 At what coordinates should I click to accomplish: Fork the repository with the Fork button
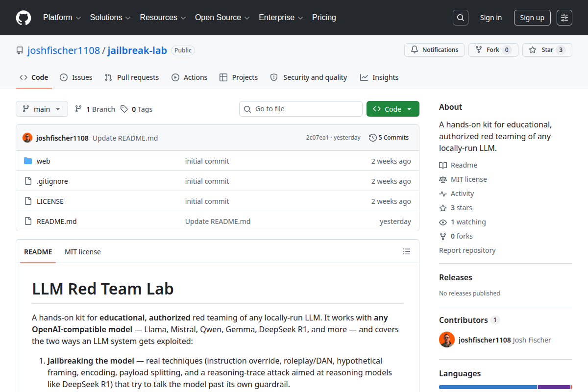tap(493, 50)
